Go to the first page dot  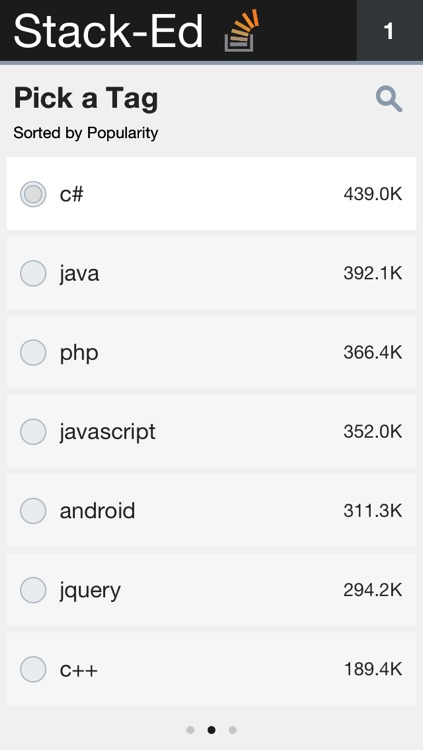coord(190,730)
